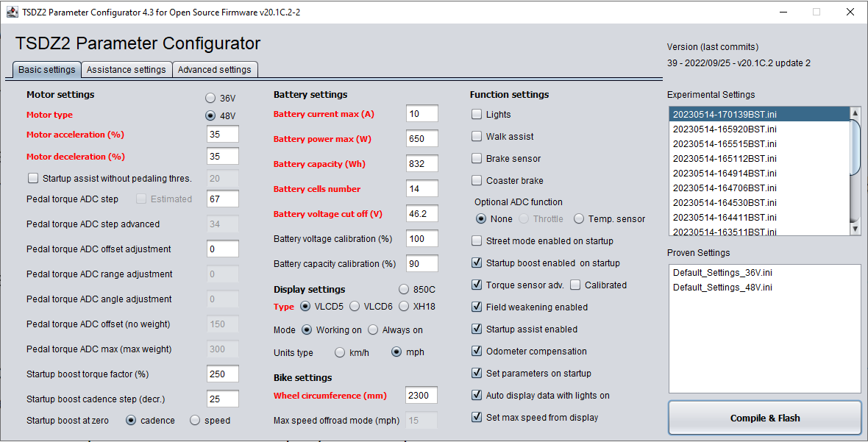Pick 20230514-165112BST.ini experimental setting
The height and width of the screenshot is (442, 868).
[x=759, y=158]
